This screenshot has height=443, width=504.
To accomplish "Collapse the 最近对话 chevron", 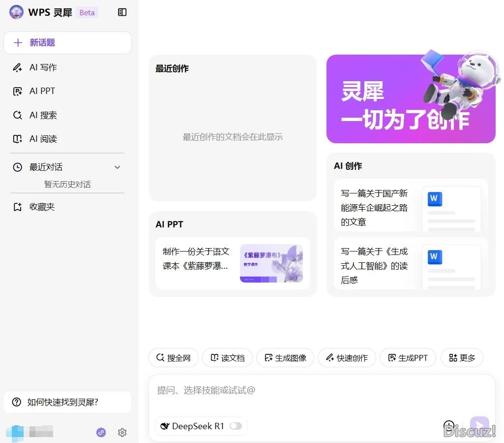I will [x=118, y=167].
